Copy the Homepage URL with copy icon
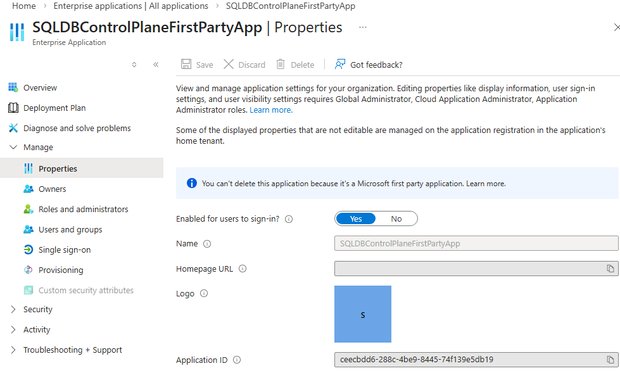 click(610, 269)
